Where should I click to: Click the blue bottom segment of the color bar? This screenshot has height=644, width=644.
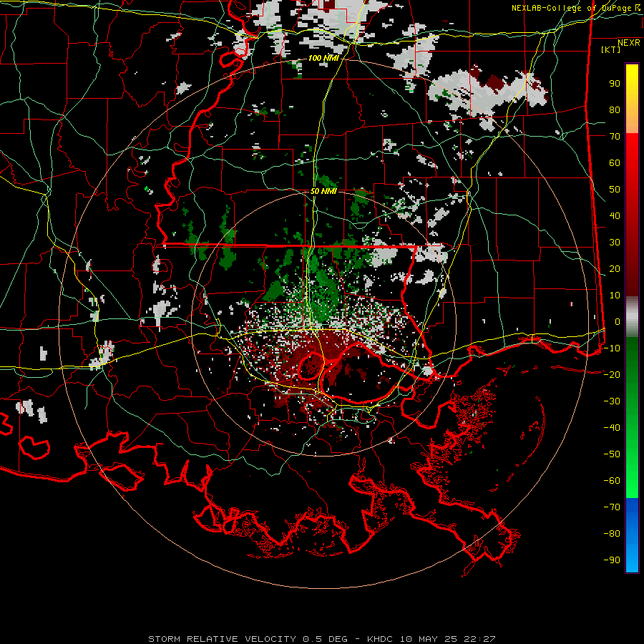[632, 535]
